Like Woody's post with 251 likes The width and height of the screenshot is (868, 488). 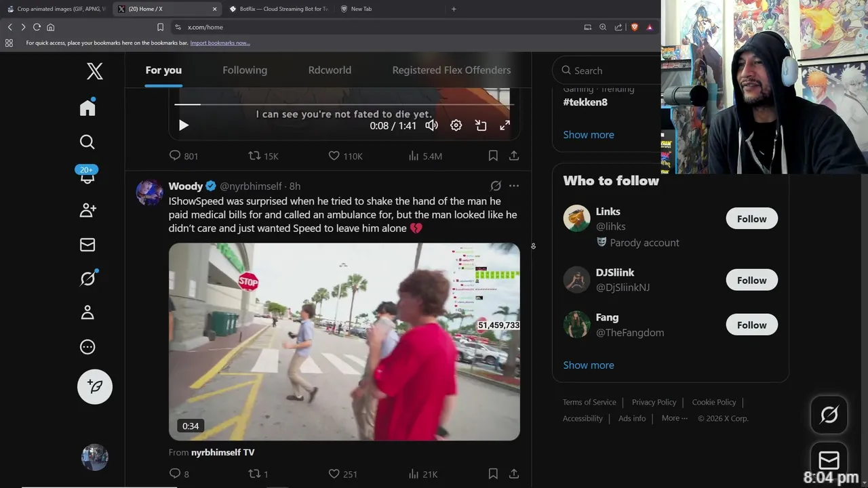342,474
